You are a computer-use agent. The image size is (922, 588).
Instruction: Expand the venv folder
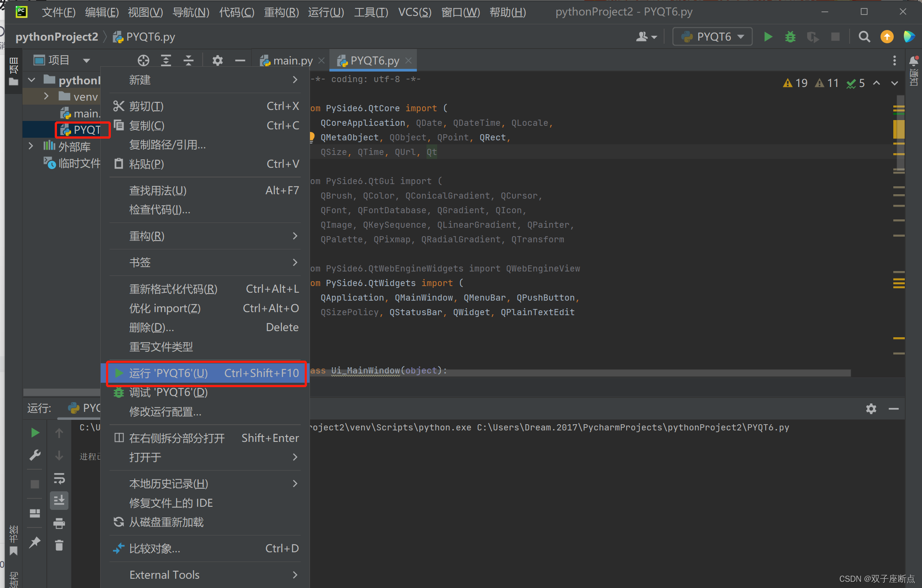point(46,96)
